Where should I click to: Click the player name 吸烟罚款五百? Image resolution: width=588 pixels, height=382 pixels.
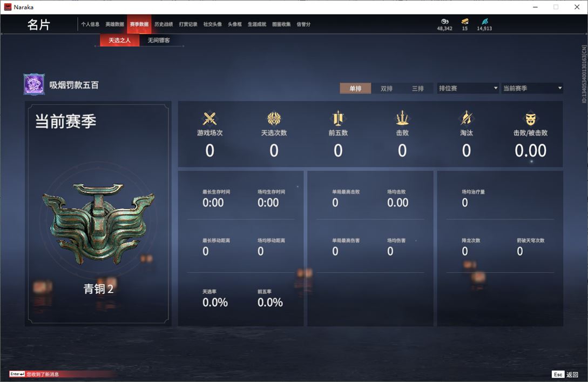(74, 85)
